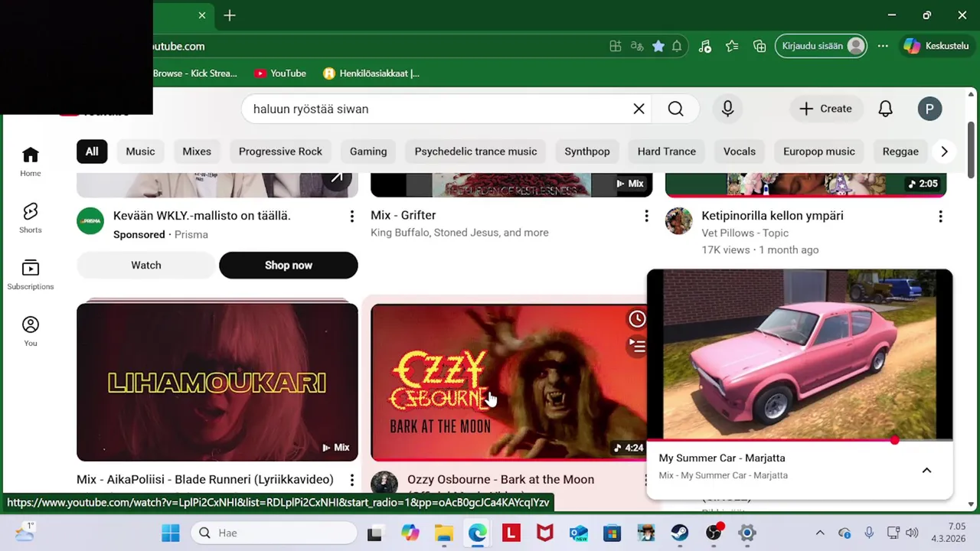Open Shorts in the sidebar

31,218
